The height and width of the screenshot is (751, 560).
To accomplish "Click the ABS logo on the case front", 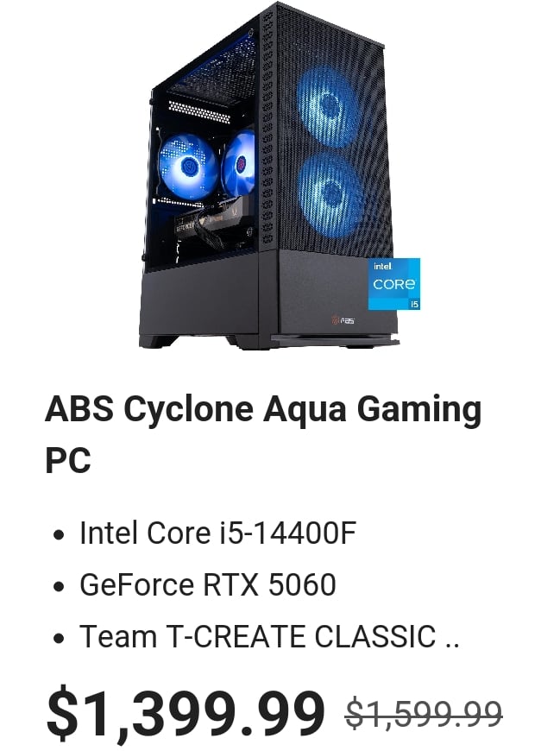I will click(x=343, y=320).
